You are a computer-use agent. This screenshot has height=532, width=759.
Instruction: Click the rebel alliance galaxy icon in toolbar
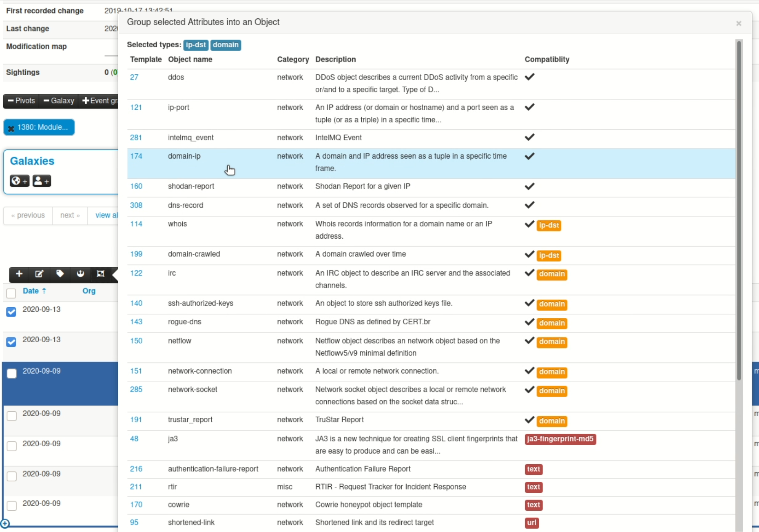click(x=80, y=274)
